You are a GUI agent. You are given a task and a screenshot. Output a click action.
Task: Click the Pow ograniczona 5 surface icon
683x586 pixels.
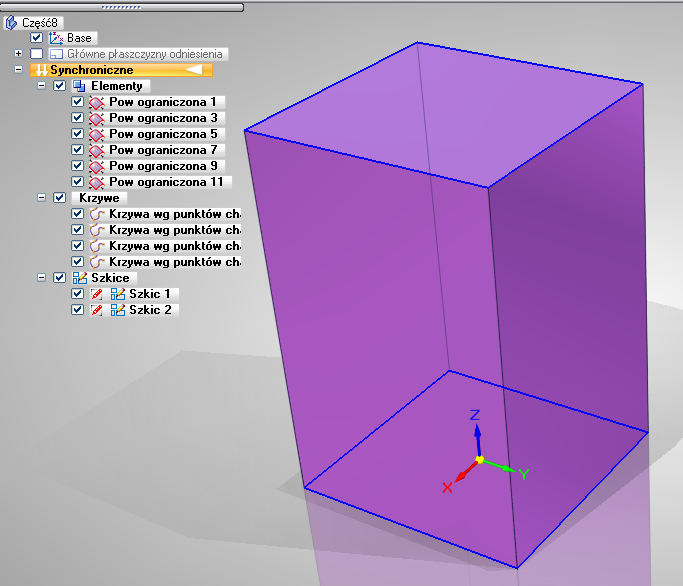point(97,134)
